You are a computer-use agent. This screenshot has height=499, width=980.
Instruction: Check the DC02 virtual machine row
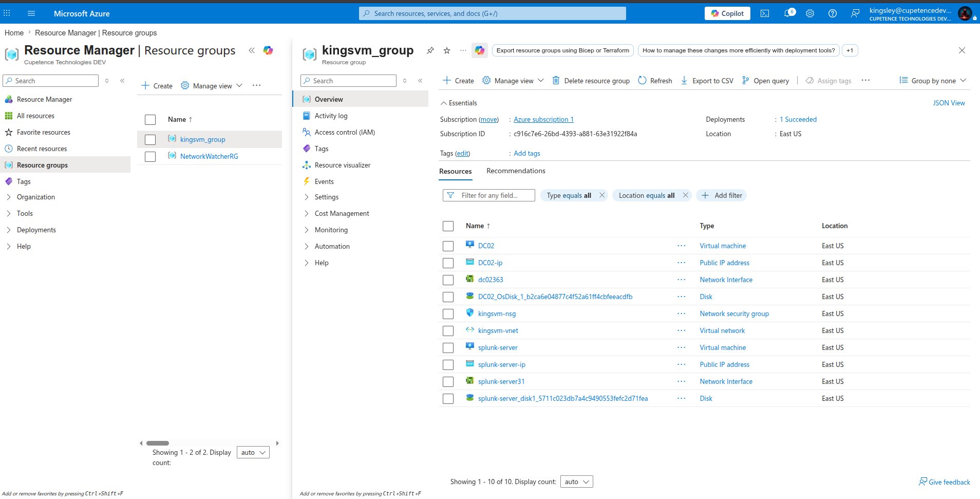pos(448,246)
